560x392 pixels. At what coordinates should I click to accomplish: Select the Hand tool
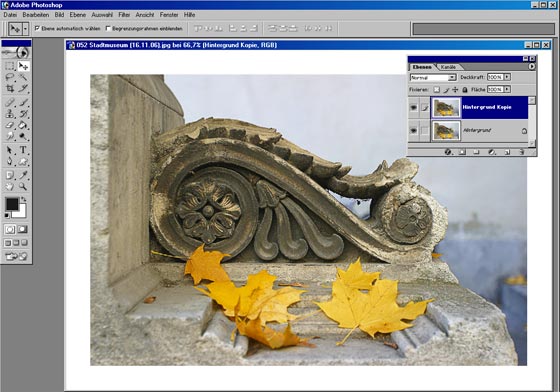10,186
